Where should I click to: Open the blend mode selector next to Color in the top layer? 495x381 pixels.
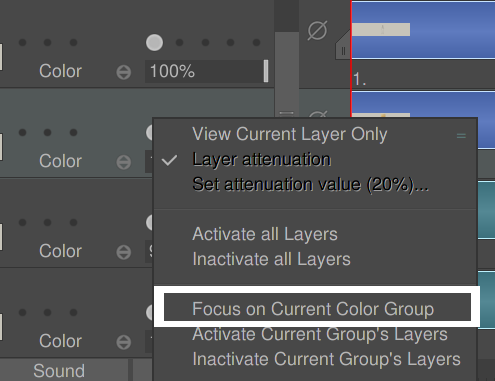coord(124,72)
